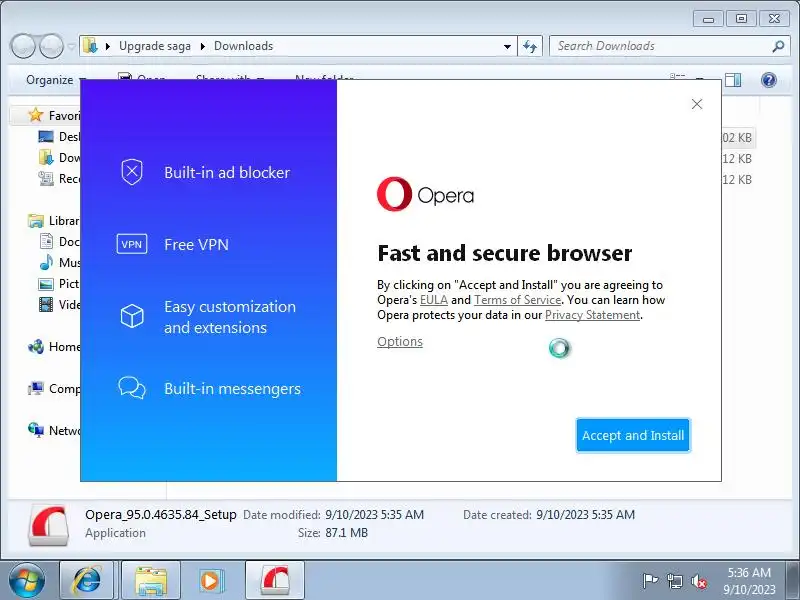Minimize the Explorer window

pos(708,19)
